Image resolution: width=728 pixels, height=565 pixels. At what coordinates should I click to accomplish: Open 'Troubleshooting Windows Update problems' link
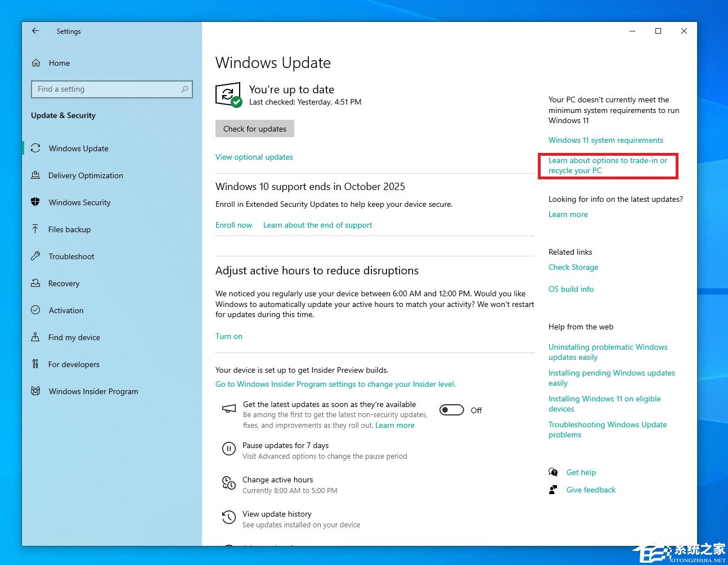[608, 430]
